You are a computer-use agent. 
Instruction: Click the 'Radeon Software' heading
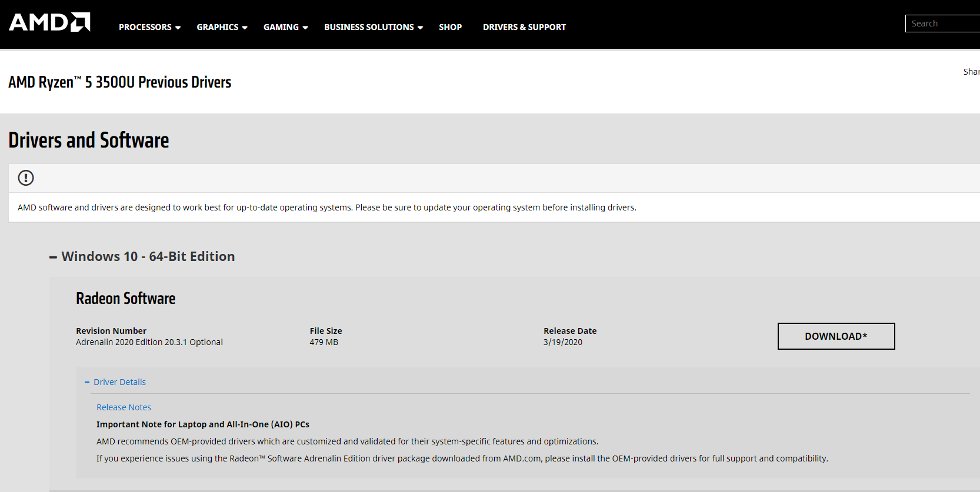click(x=125, y=299)
